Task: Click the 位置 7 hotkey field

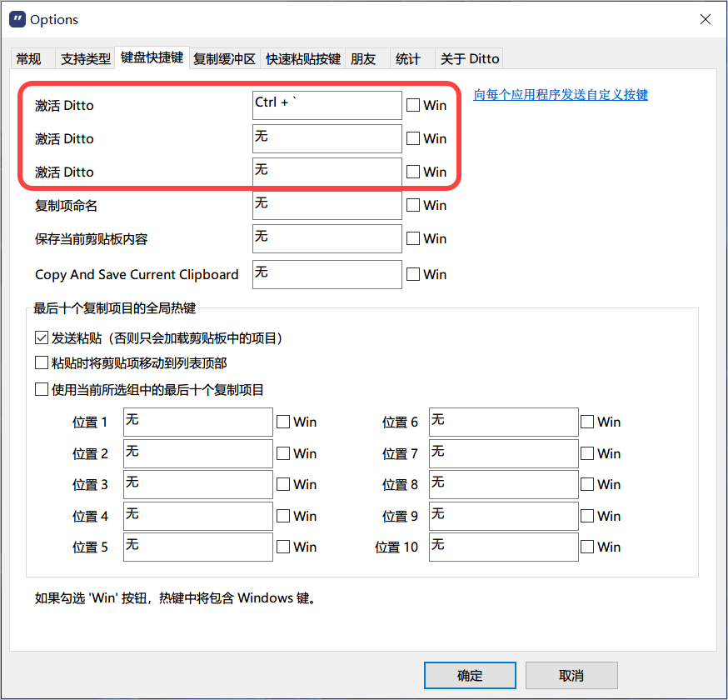Action: 504,453
